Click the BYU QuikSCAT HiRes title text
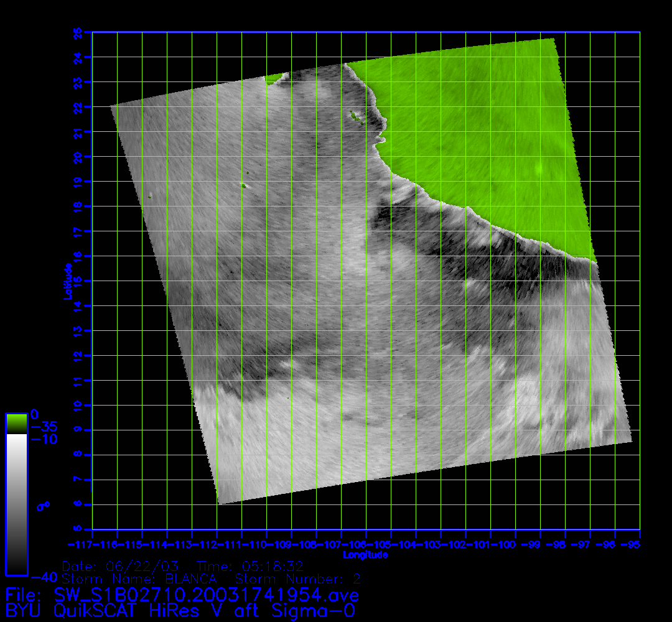The height and width of the screenshot is (622, 672). pos(180,610)
